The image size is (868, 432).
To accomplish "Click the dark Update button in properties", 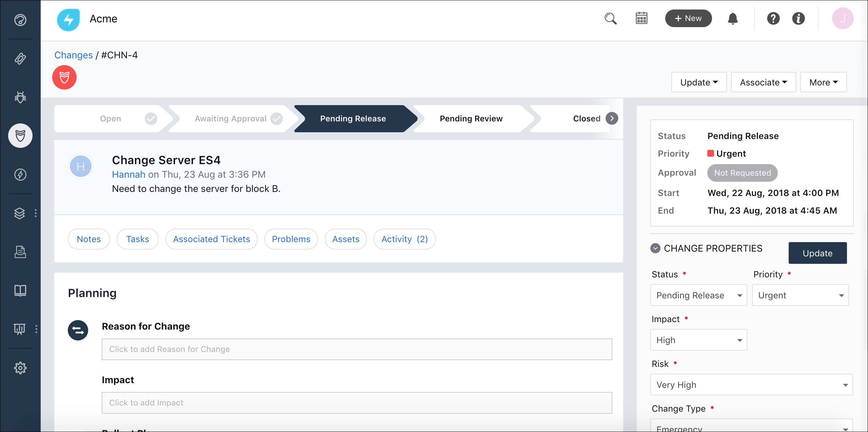I will tap(817, 253).
